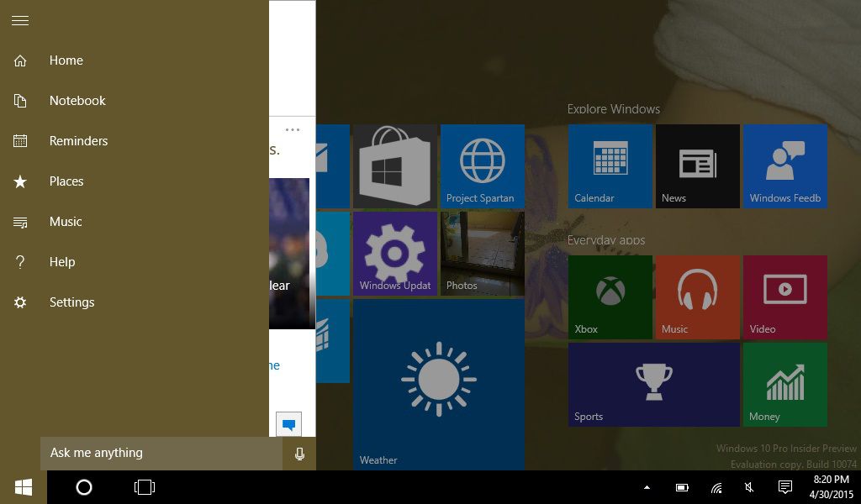Click the Start button
The height and width of the screenshot is (504, 861).
coord(23,487)
